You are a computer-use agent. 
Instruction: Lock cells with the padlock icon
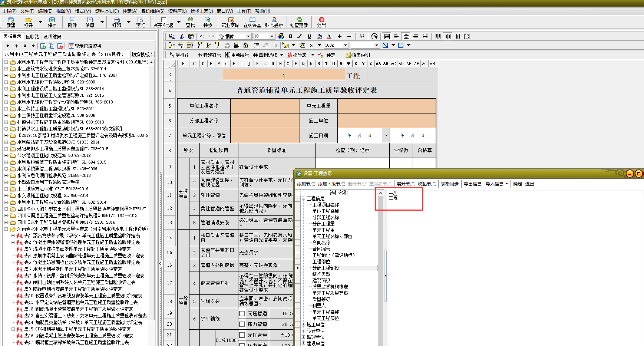(245, 45)
